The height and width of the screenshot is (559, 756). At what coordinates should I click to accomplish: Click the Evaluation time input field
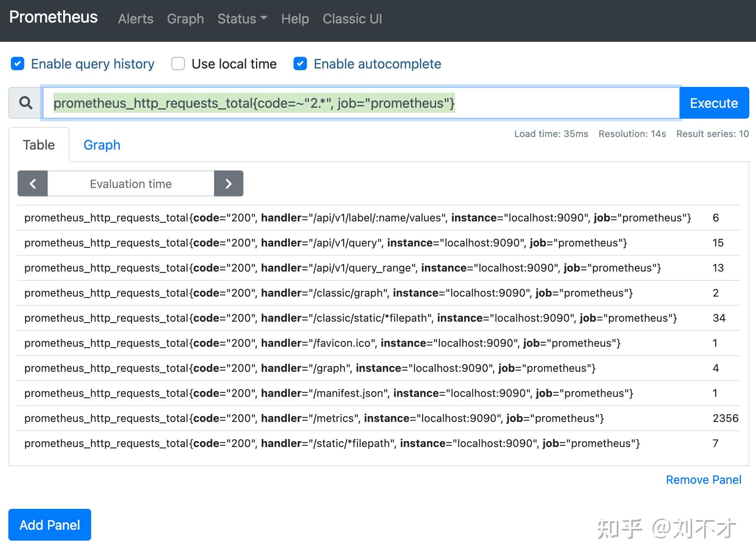(x=130, y=184)
